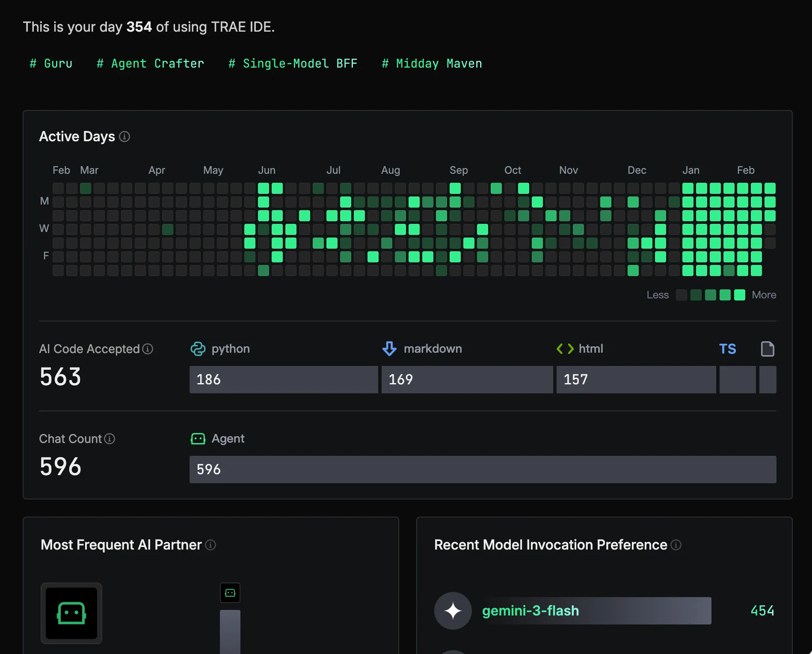
Task: Click info icon beside Most Frequent AI Partner
Action: point(210,545)
